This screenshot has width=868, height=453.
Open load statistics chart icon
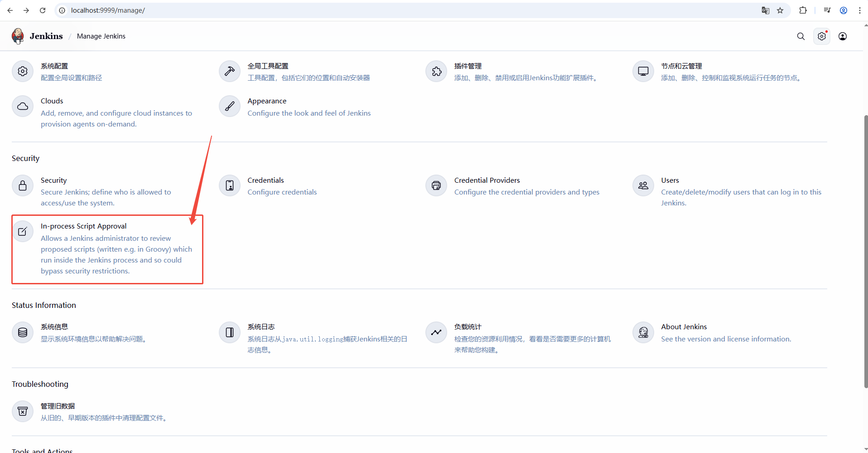click(x=436, y=332)
